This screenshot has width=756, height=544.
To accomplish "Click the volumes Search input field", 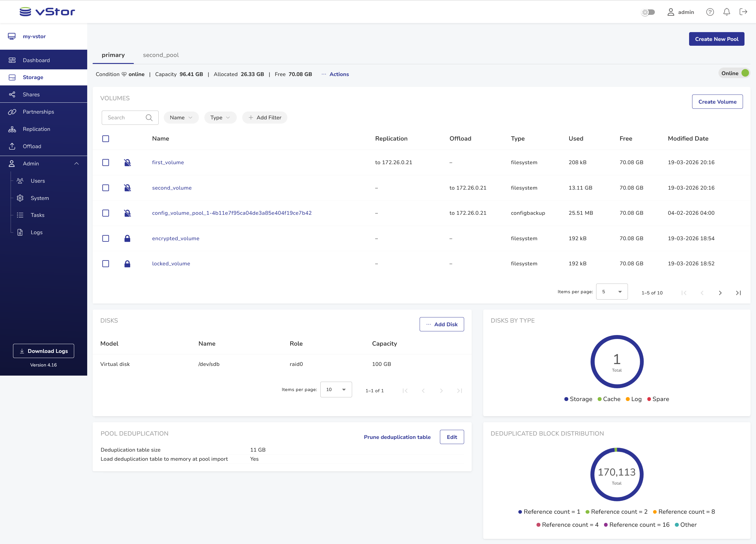I will (x=130, y=118).
